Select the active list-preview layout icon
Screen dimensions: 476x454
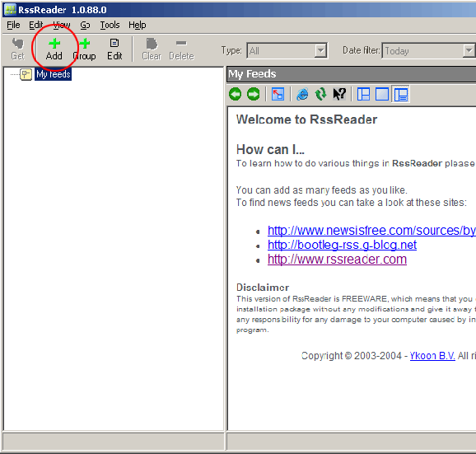coord(401,94)
